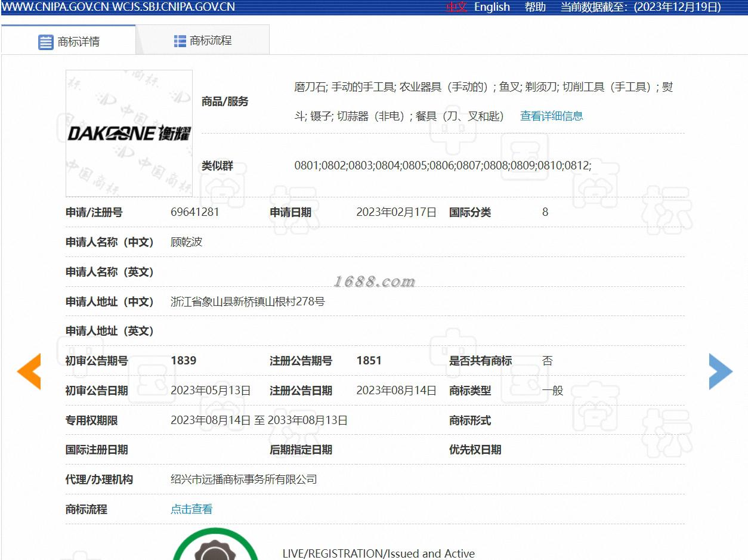Click the 优先权日期 label

pyautogui.click(x=475, y=450)
